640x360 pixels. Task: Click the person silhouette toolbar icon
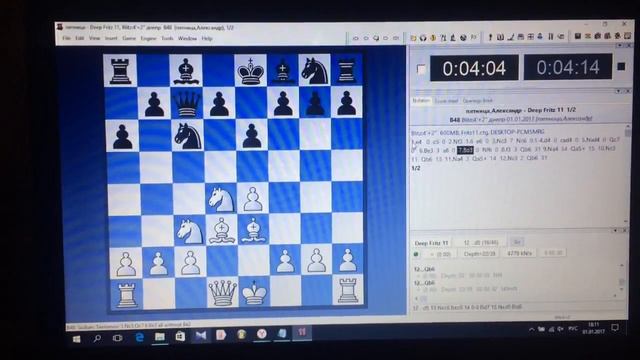(x=540, y=37)
